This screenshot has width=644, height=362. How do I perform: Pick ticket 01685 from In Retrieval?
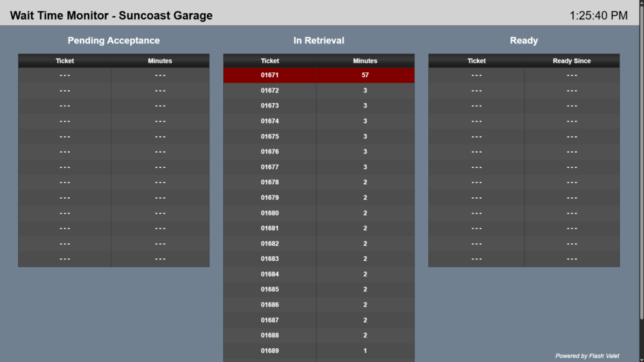(x=270, y=290)
